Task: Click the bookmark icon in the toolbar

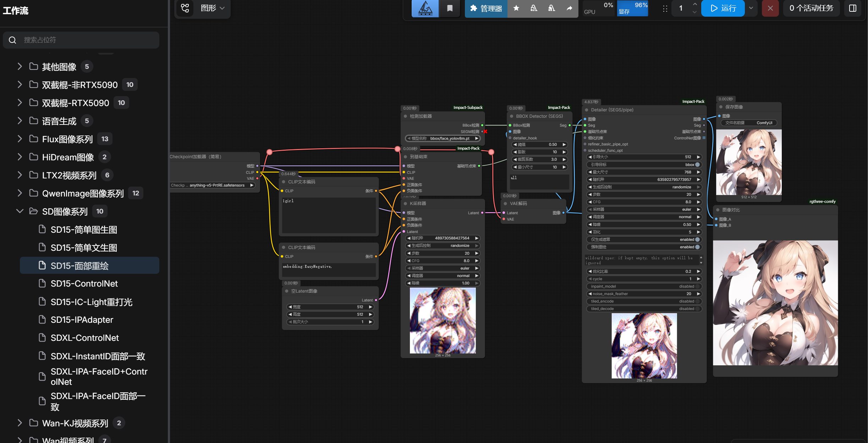Action: [450, 8]
